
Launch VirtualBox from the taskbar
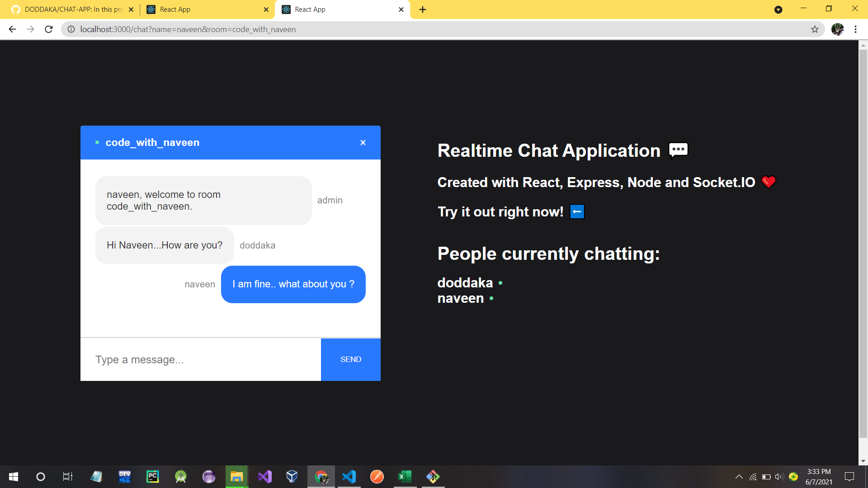(292, 477)
